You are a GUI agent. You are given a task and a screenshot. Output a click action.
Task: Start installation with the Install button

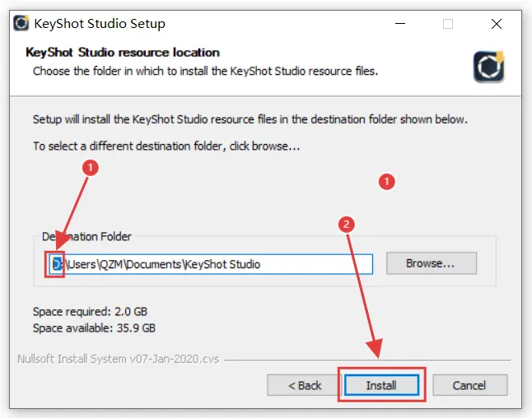tap(381, 385)
